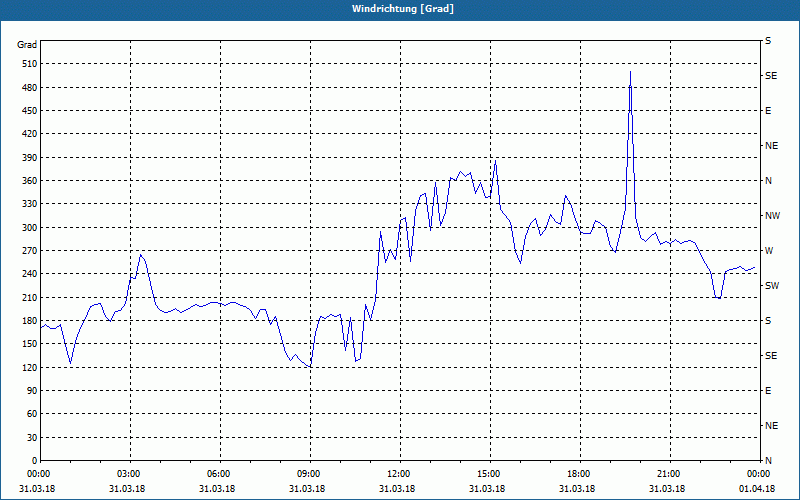800x500 pixels.
Task: Pick the 180 y-axis value
Action: (x=30, y=321)
